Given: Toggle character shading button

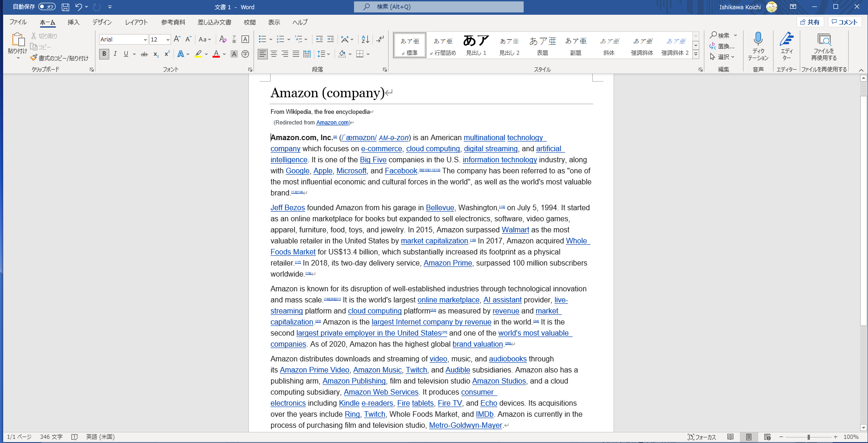Looking at the screenshot, I should point(234,54).
